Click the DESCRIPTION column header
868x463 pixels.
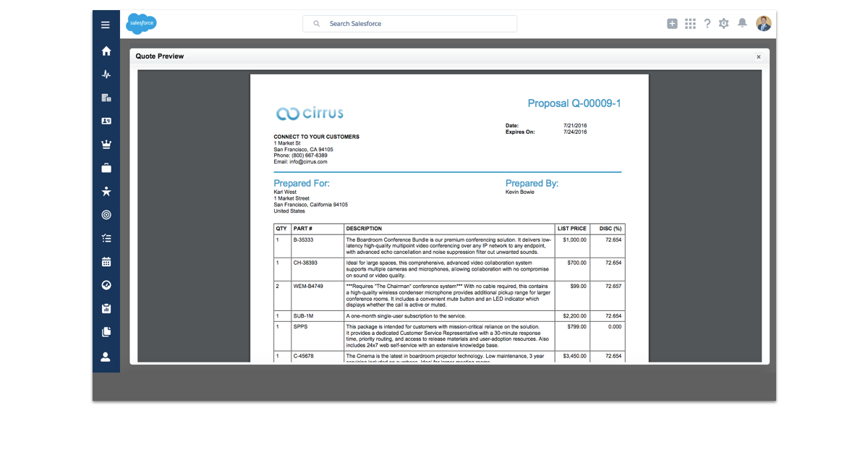pos(364,229)
